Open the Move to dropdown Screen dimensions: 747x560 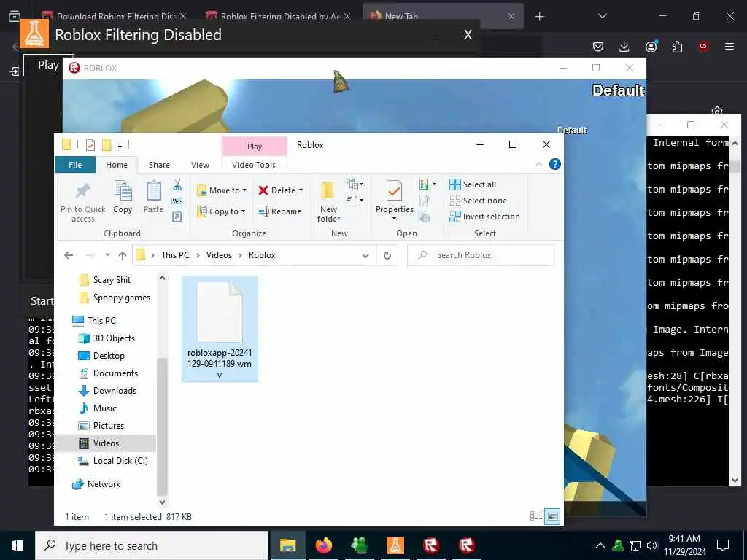coord(222,190)
